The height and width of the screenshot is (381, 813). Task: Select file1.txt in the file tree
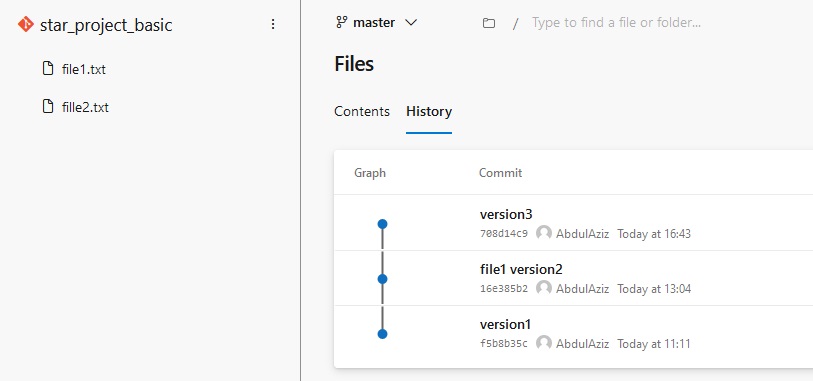pyautogui.click(x=83, y=69)
